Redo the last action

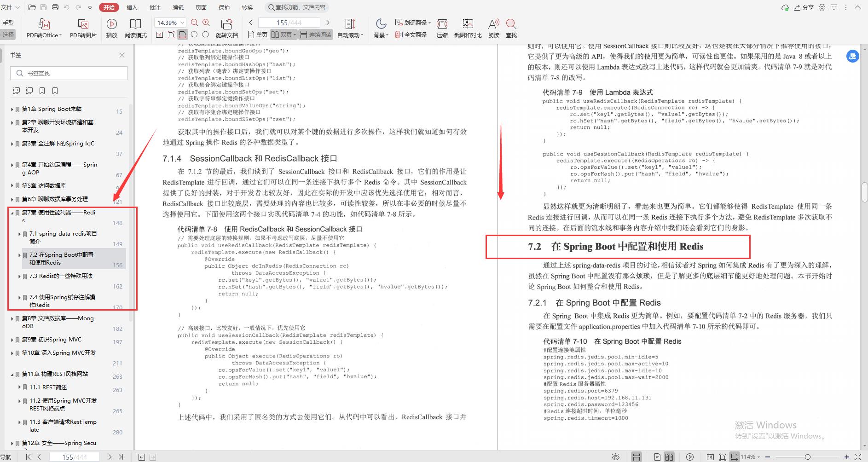point(78,7)
